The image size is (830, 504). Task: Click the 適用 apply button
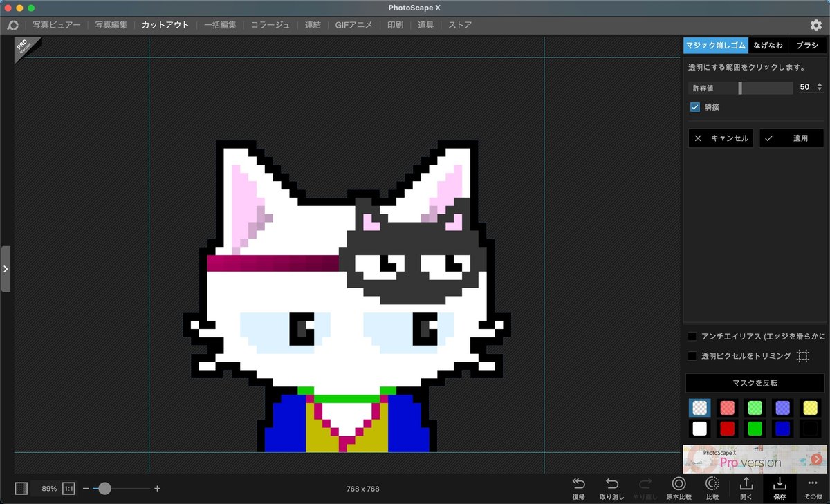[791, 138]
